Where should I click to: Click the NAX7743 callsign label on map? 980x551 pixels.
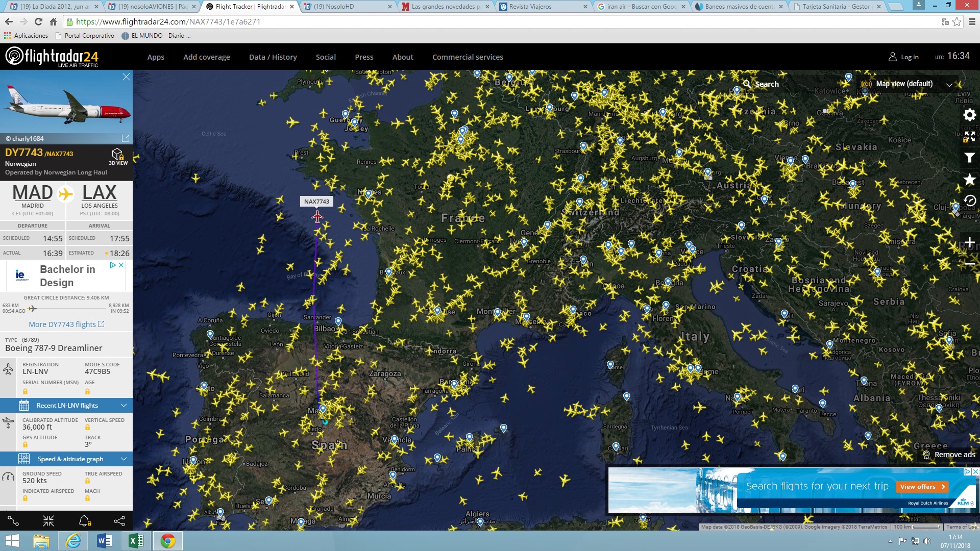(x=316, y=202)
